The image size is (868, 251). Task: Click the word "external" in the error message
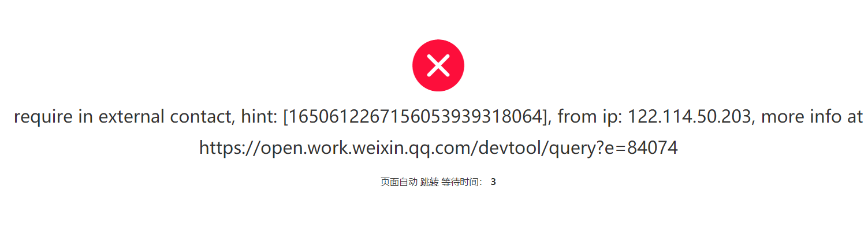coord(131,117)
